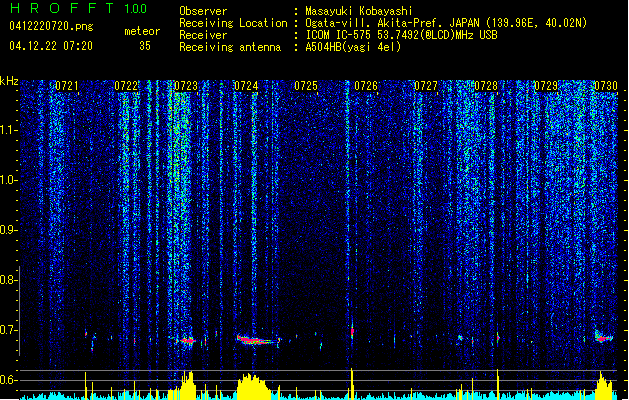
Task: Select the Ogata-vill. Akita-Pref. JAPAN location text
Action: 446,23
